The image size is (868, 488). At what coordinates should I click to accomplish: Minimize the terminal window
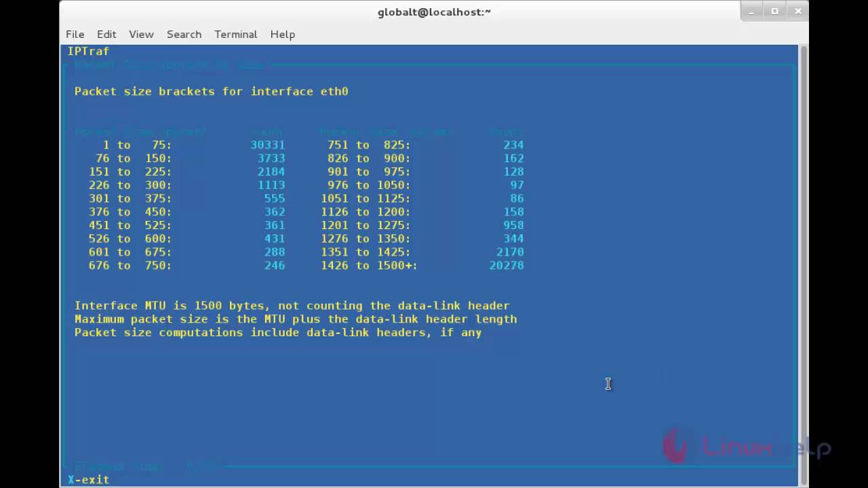751,12
